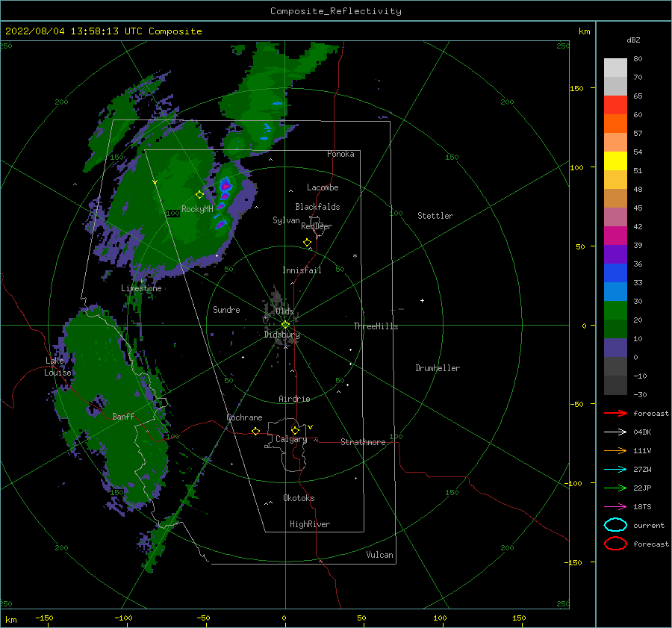Click the orange 111V arrow in legend
672x628 pixels.
(615, 450)
